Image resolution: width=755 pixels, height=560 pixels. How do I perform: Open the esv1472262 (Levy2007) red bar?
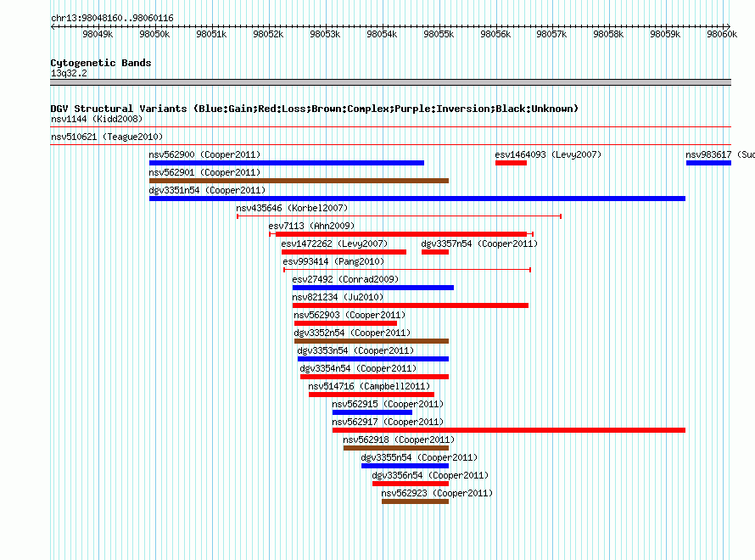click(344, 252)
